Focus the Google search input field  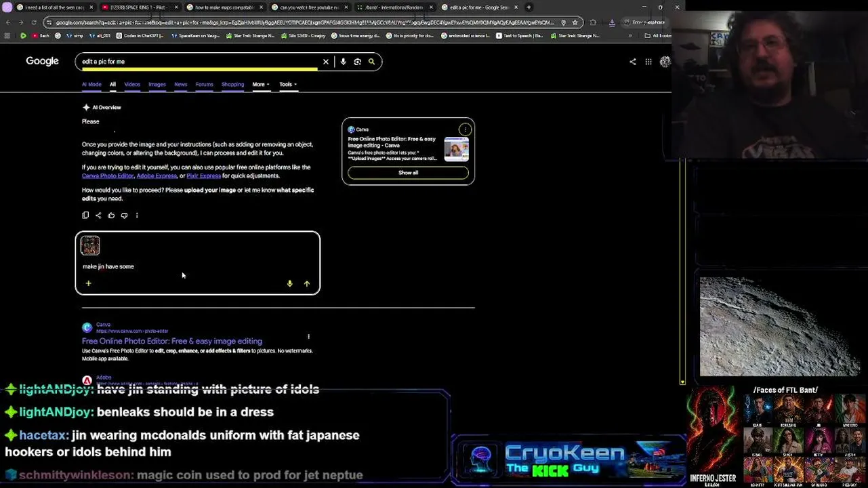point(200,62)
